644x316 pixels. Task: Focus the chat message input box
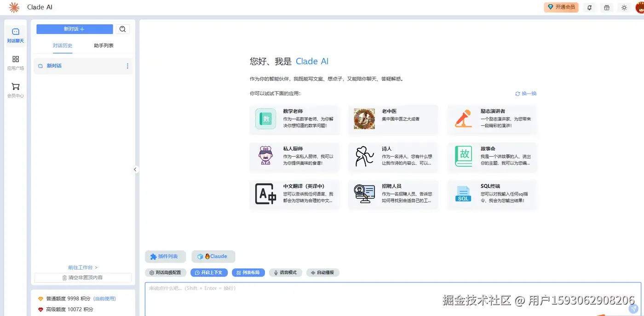coord(393,299)
